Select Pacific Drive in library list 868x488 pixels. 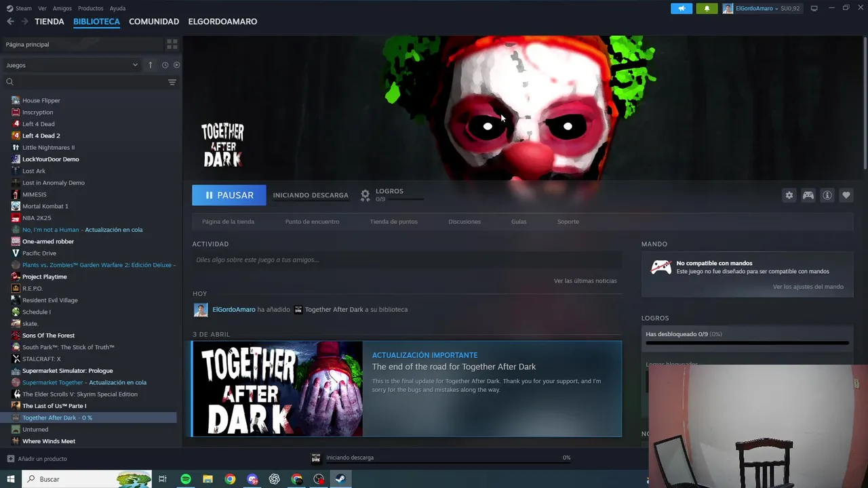click(x=39, y=253)
